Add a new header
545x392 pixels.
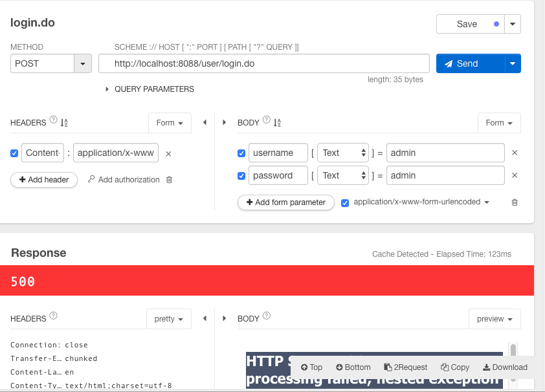[44, 180]
